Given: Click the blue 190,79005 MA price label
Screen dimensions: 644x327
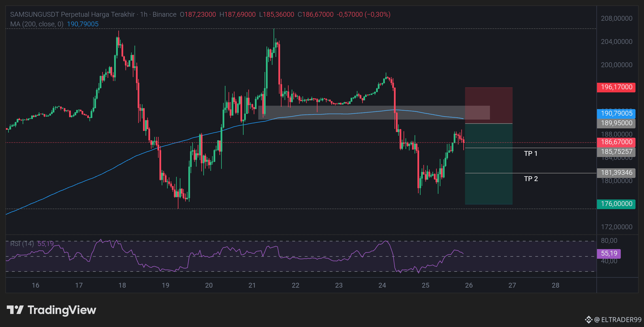Looking at the screenshot, I should 616,114.
